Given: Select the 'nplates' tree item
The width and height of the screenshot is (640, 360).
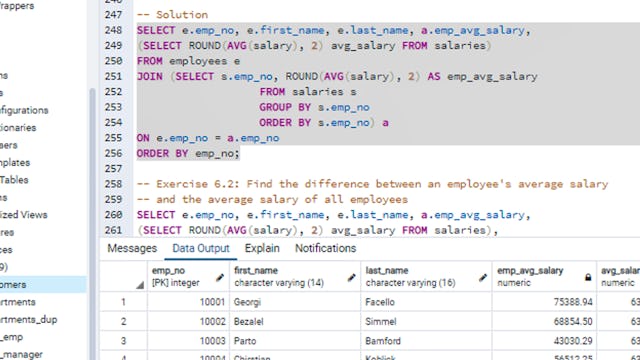Looking at the screenshot, I should point(15,162).
